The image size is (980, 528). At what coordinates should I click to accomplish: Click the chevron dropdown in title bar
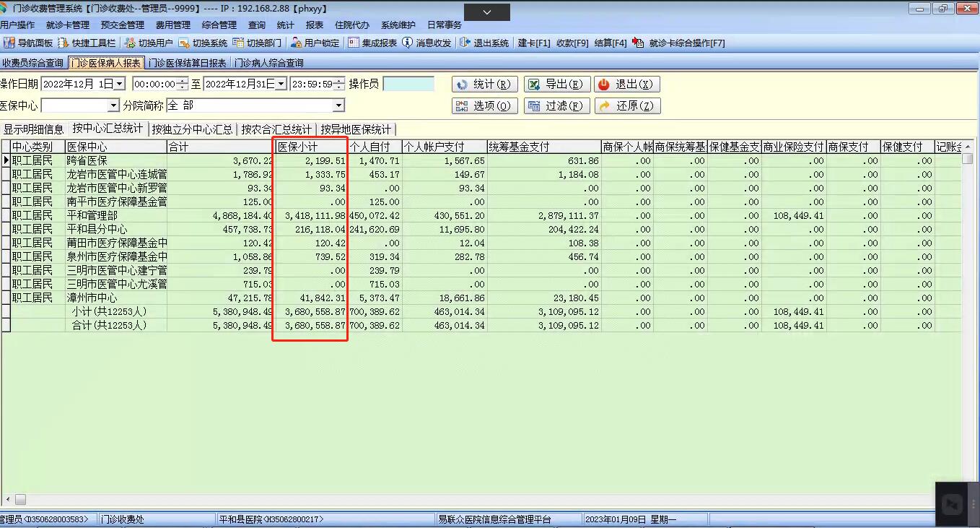pyautogui.click(x=486, y=12)
